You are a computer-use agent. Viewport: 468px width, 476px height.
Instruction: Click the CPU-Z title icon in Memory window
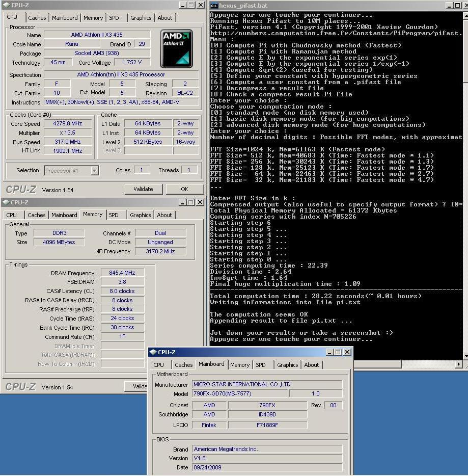click(x=6, y=202)
